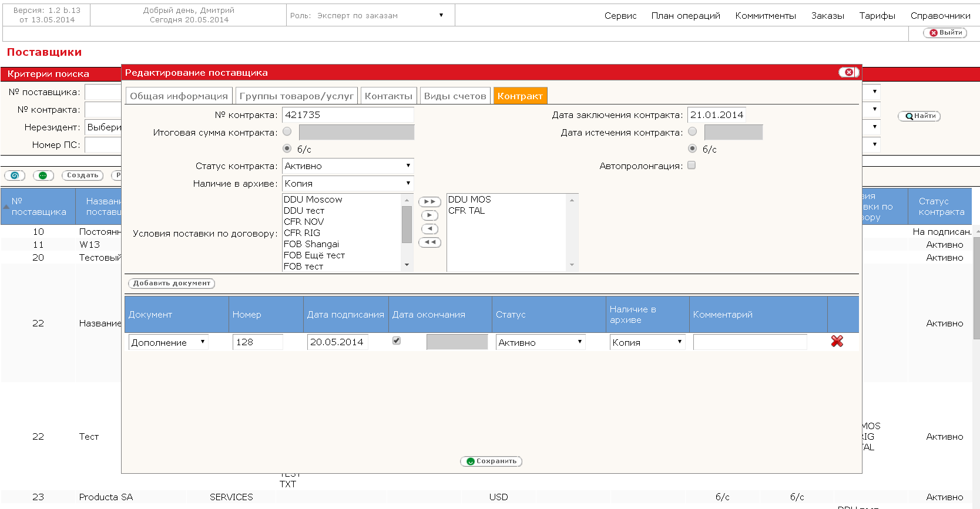Screen dimensions: 980x509
Task: Click the blue spiral refresh icon button
Action: (15, 176)
